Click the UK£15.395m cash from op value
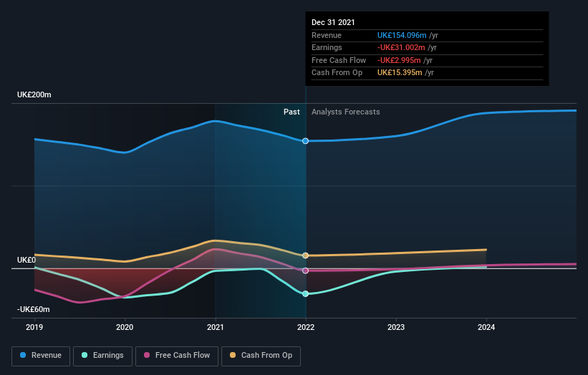This screenshot has height=375, width=588. (x=400, y=73)
